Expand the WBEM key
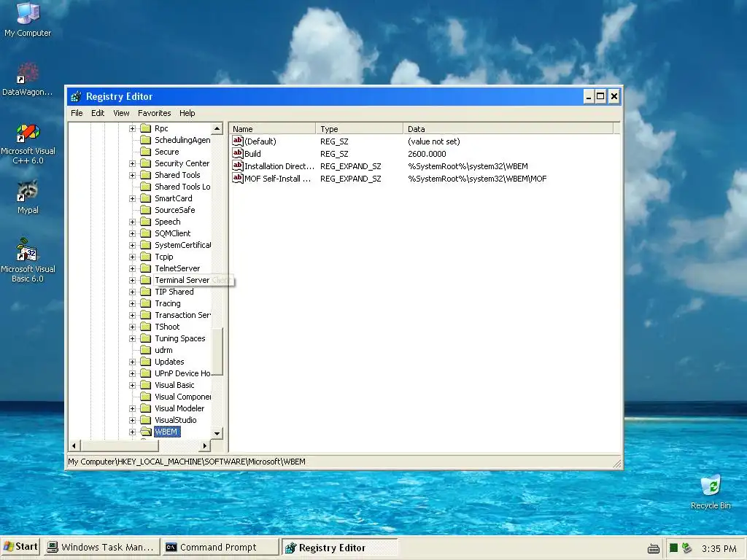The image size is (747, 560). pos(133,432)
